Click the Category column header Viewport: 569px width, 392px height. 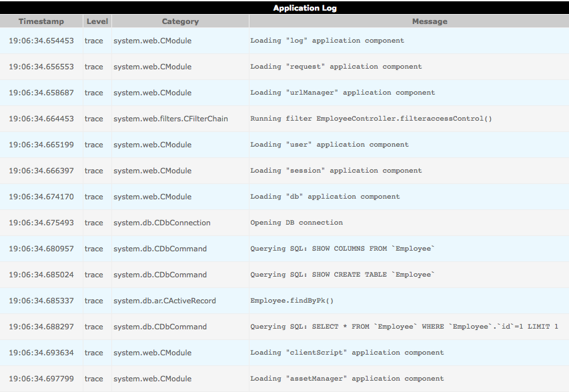[x=180, y=21]
